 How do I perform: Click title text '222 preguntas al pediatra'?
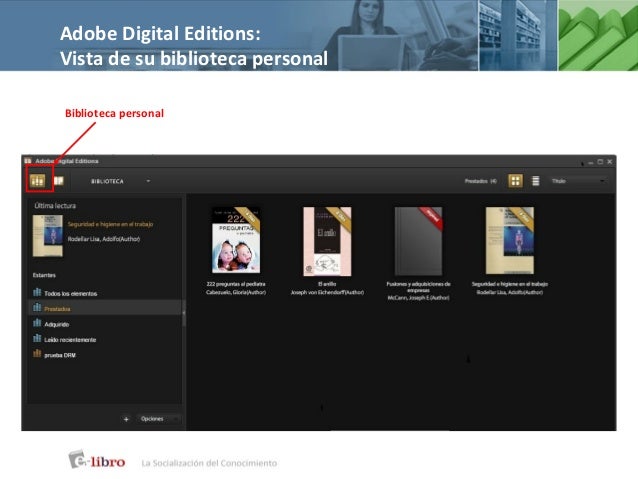coord(236,284)
